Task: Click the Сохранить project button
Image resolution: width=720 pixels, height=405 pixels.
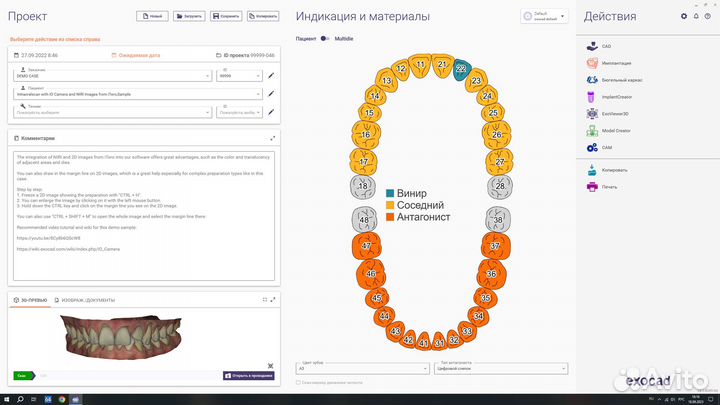Action: [226, 16]
